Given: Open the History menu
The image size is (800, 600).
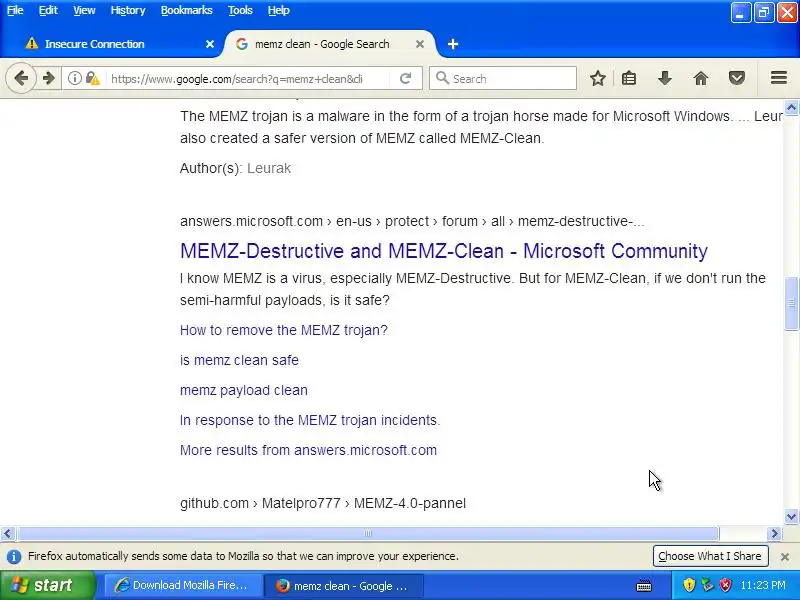Looking at the screenshot, I should [x=128, y=10].
